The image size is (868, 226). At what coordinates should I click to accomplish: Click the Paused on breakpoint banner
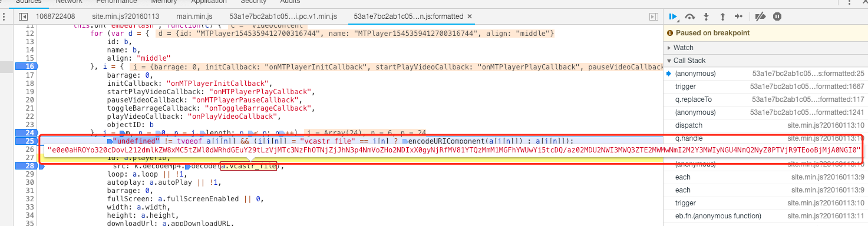(x=766, y=34)
